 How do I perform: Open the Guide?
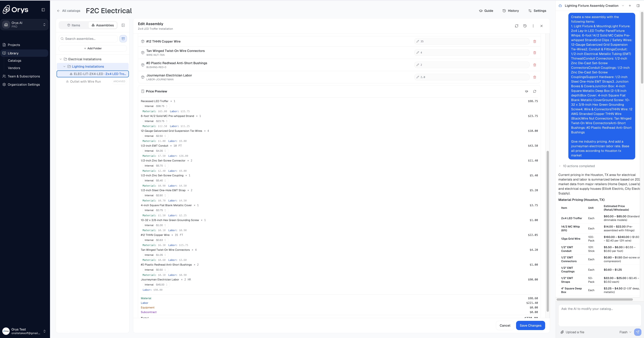pos(486,11)
